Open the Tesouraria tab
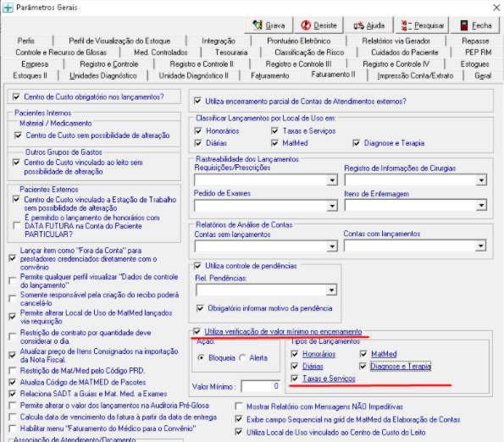The image size is (504, 442). 231,52
